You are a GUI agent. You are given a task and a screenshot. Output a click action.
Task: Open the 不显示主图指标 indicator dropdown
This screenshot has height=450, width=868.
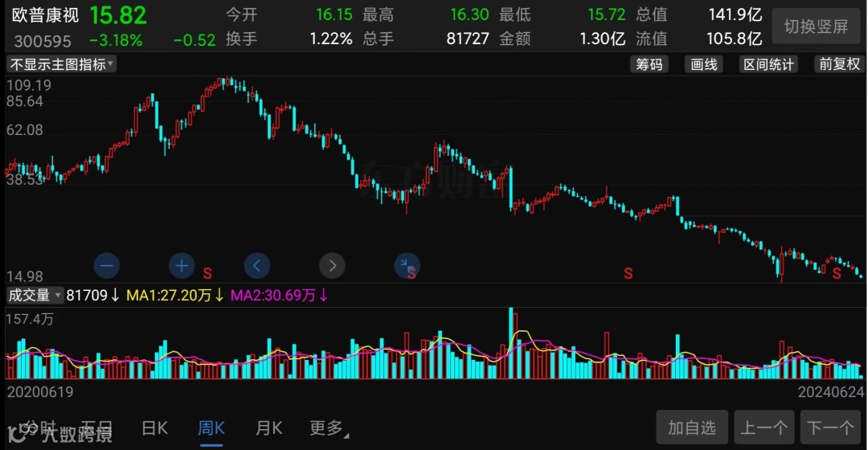(x=61, y=64)
